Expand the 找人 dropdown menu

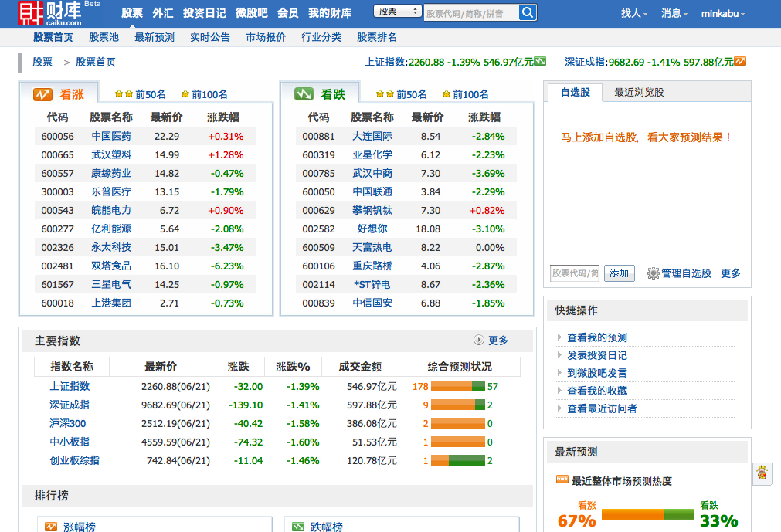635,13
